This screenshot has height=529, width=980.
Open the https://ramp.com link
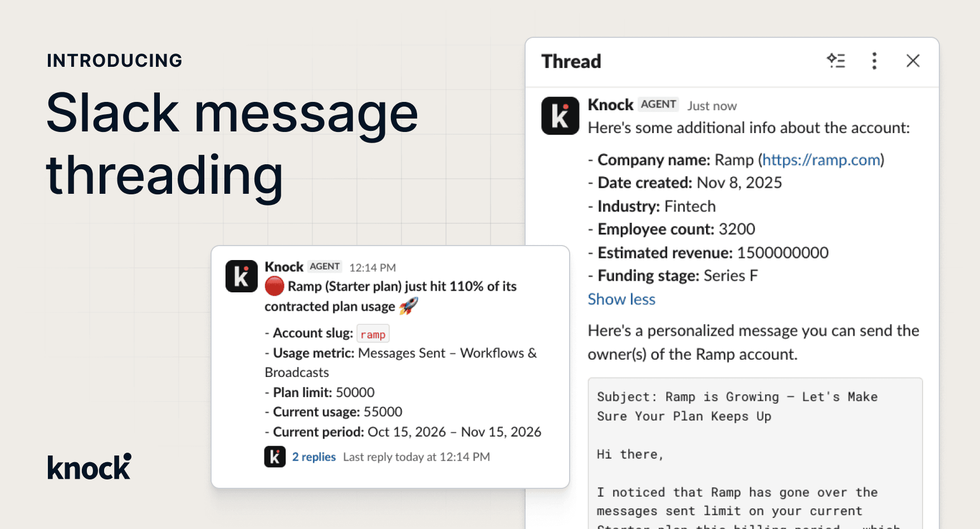click(x=821, y=160)
